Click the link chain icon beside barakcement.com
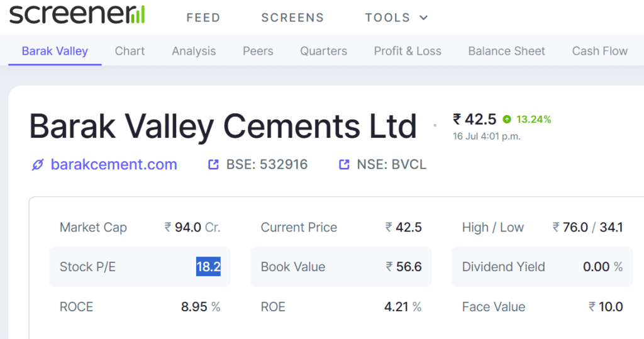 [x=38, y=165]
